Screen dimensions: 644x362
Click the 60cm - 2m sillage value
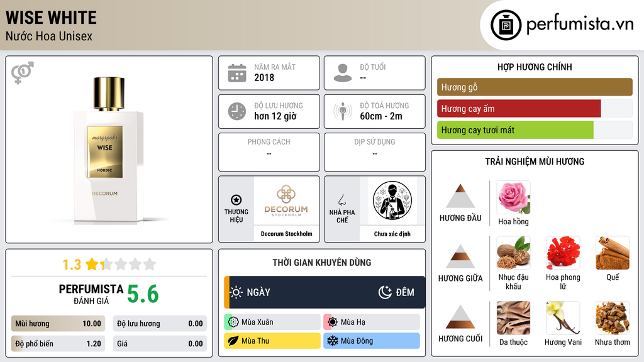pyautogui.click(x=381, y=116)
